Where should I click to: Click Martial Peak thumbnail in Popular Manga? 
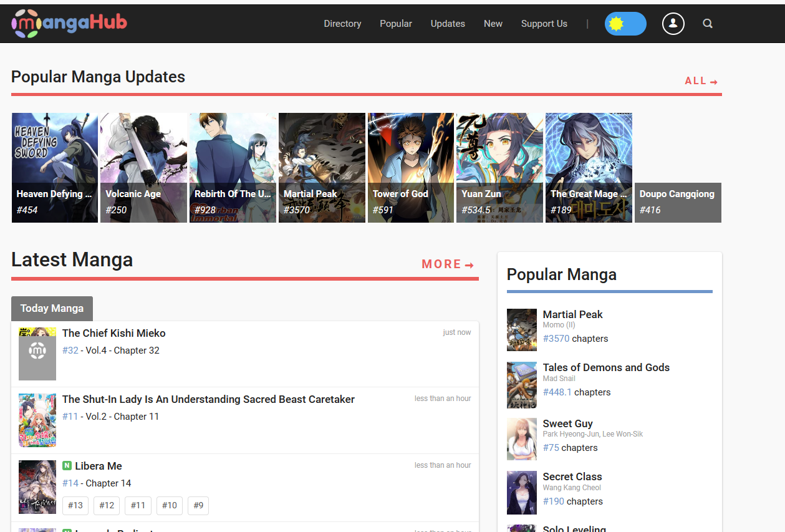pyautogui.click(x=522, y=330)
